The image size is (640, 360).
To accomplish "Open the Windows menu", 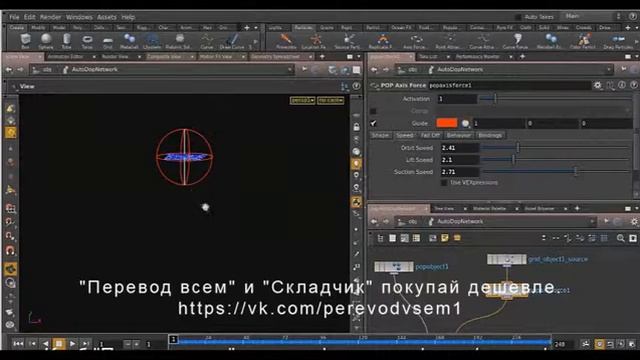I will pos(79,17).
